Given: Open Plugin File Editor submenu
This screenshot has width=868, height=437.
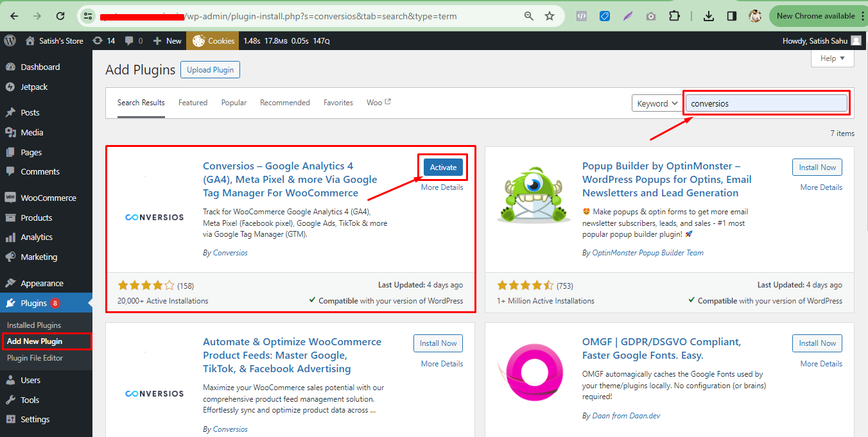Looking at the screenshot, I should (35, 358).
